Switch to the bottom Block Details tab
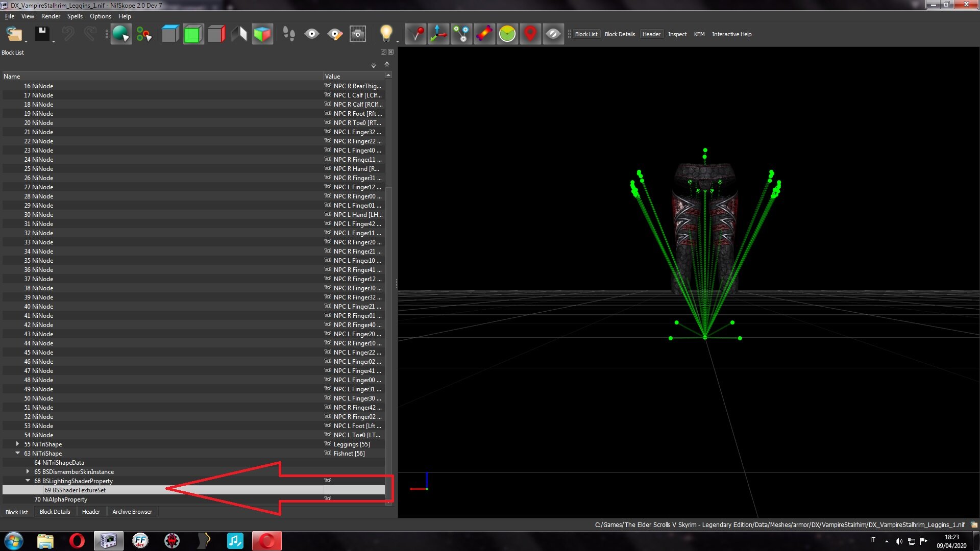This screenshot has width=980, height=551. [x=55, y=512]
